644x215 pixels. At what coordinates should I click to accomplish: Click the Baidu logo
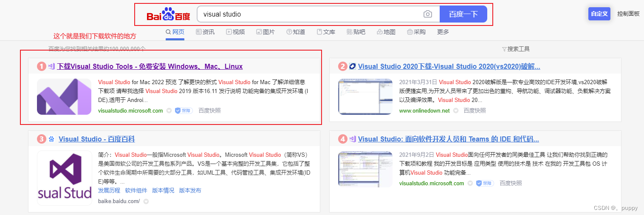(169, 14)
